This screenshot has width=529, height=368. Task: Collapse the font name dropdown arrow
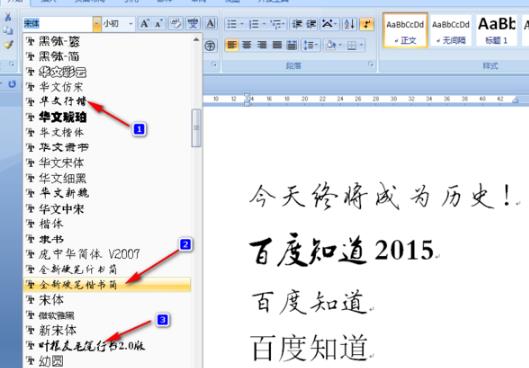coord(97,24)
